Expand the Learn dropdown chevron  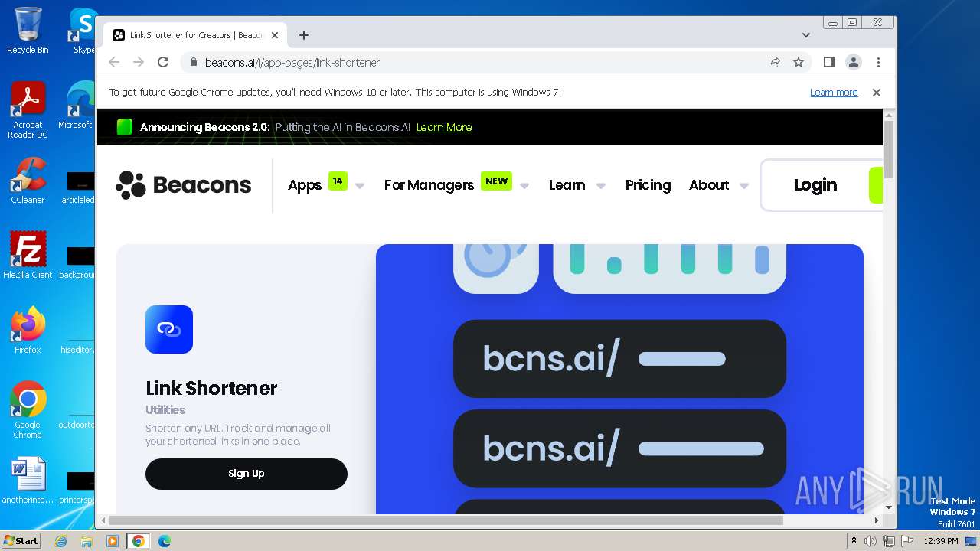point(601,186)
